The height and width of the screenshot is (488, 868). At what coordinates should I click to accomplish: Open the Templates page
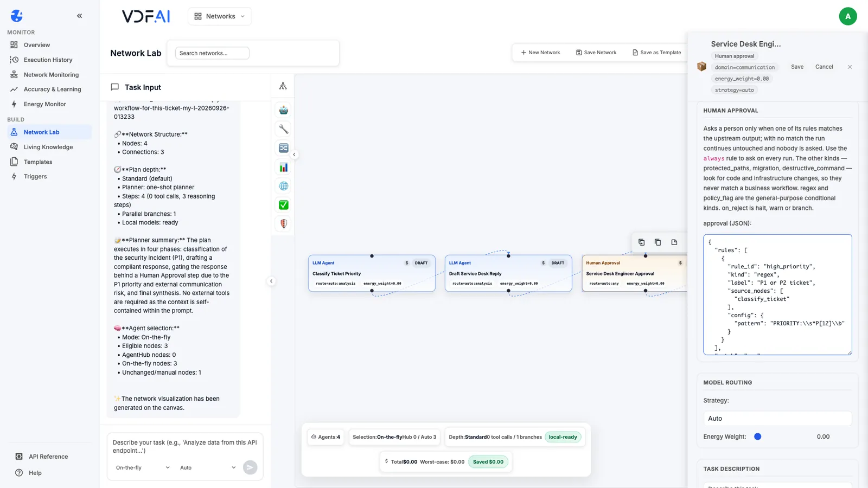(38, 162)
